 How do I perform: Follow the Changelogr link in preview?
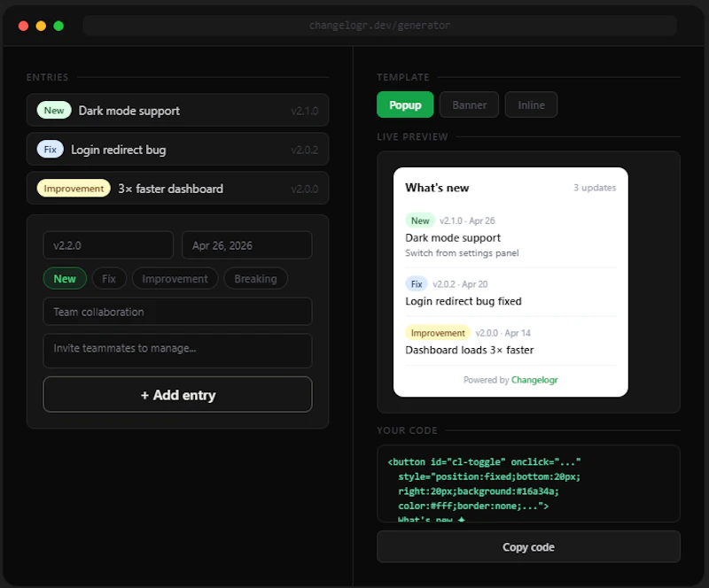(x=534, y=380)
